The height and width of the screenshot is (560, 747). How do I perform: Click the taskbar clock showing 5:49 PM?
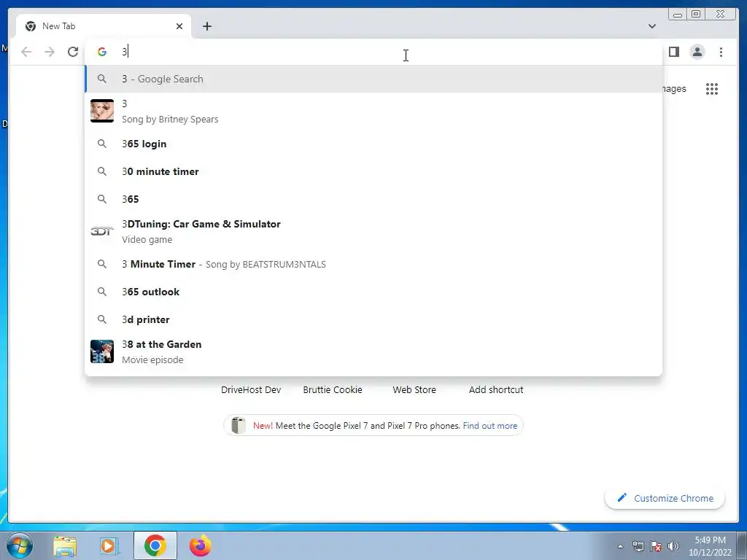[710, 546]
